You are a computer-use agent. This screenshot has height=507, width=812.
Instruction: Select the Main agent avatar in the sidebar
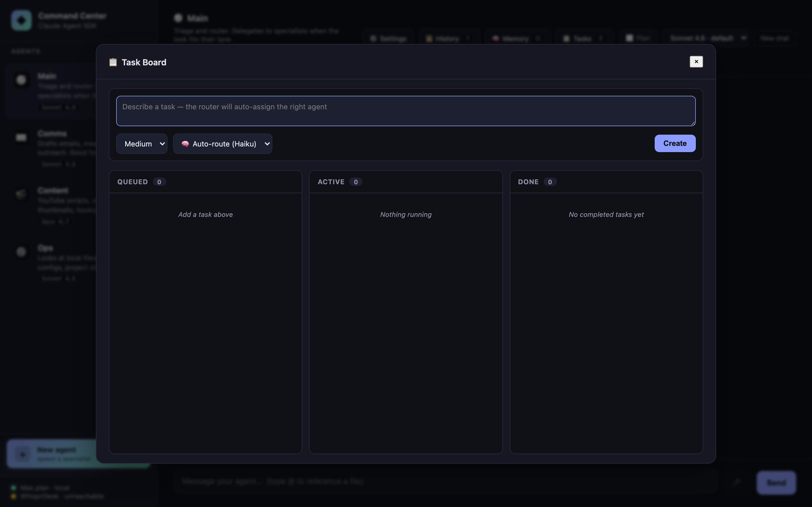pyautogui.click(x=21, y=80)
